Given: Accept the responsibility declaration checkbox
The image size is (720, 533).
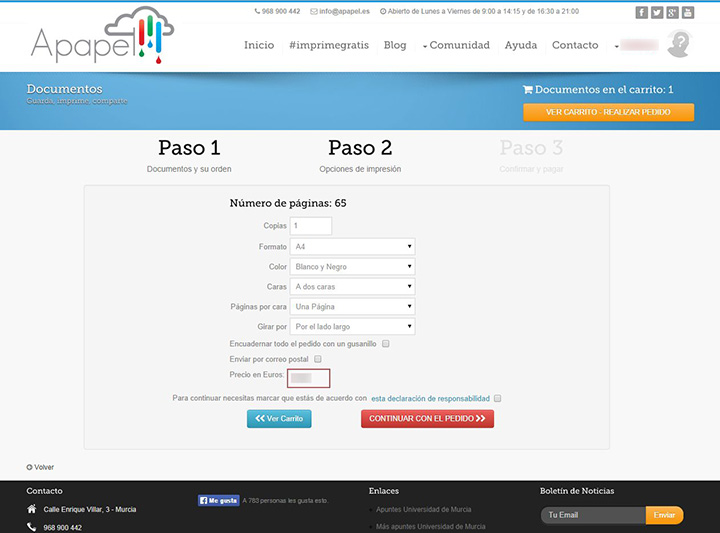Looking at the screenshot, I should click(497, 398).
